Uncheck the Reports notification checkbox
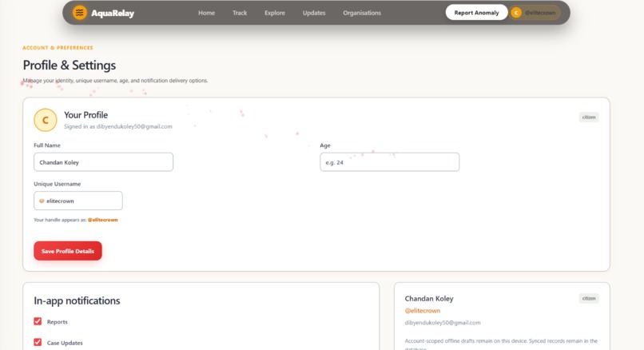Screen dimensions: 644x350 click(x=38, y=321)
